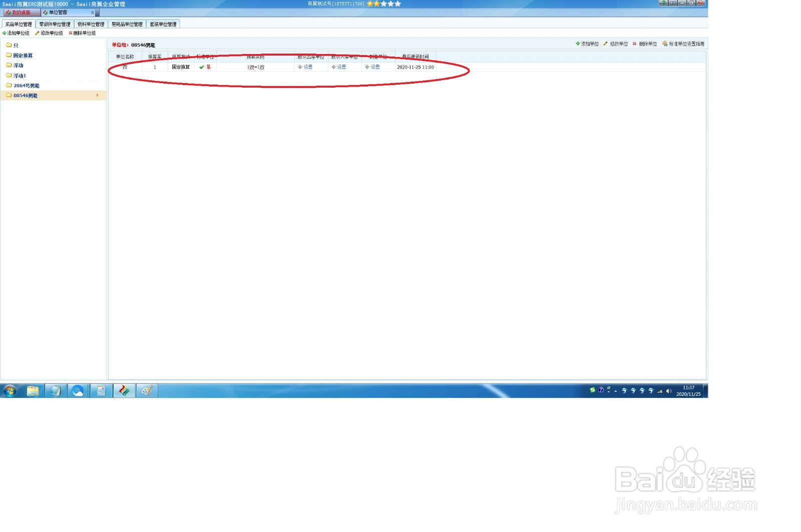Screen dimensions: 801x532
Task: Close the 单位管理 tab
Action: tap(93, 13)
